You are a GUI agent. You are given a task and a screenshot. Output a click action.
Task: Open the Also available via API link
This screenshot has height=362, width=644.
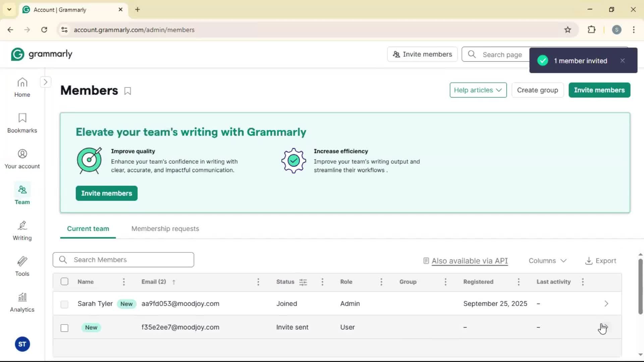click(x=469, y=261)
